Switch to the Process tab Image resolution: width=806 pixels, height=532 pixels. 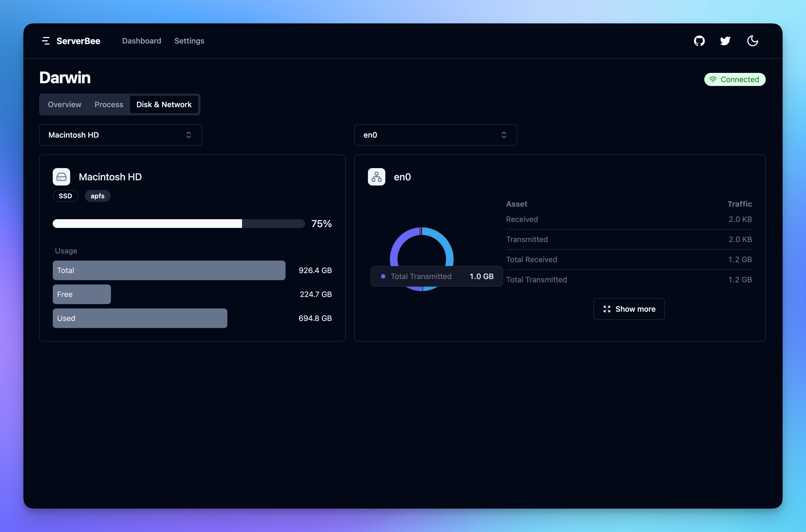(x=109, y=104)
